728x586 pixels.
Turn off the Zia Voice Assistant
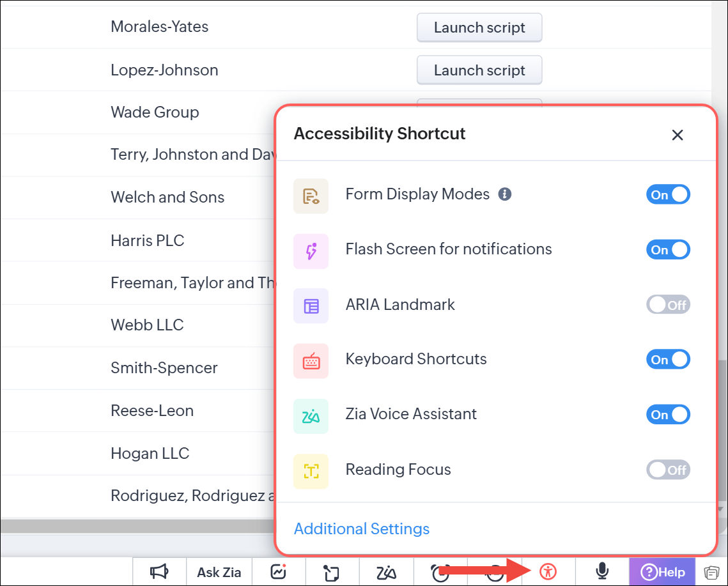pos(668,414)
